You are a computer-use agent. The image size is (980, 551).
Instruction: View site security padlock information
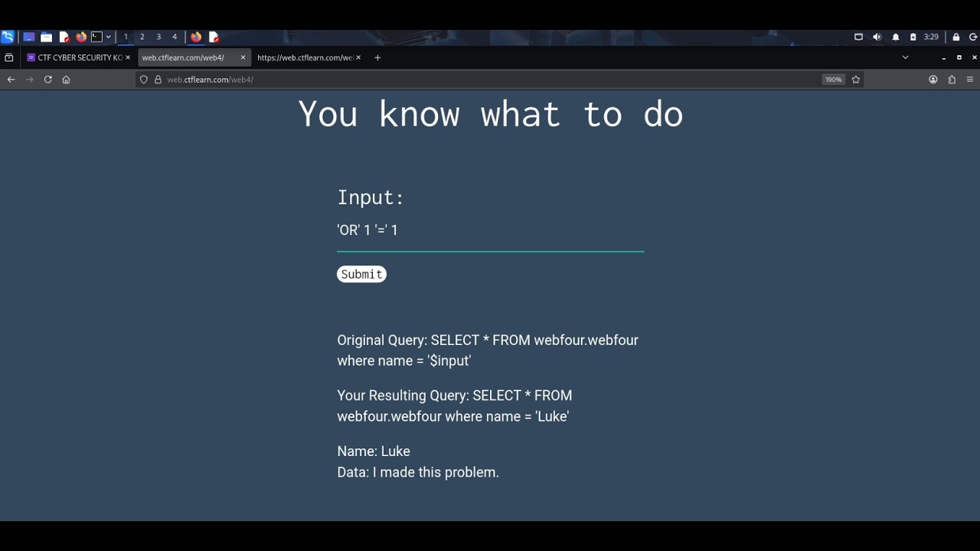click(158, 80)
